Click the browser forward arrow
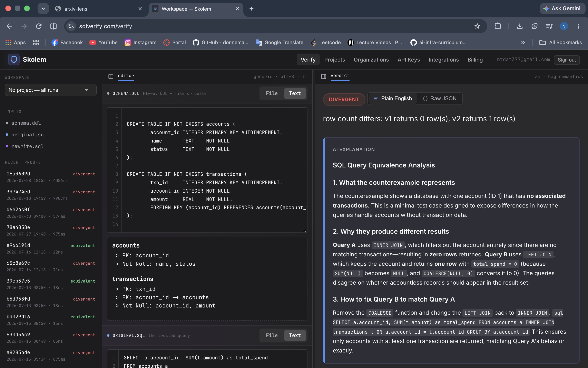Screen dimensions: 588x368 [24, 26]
